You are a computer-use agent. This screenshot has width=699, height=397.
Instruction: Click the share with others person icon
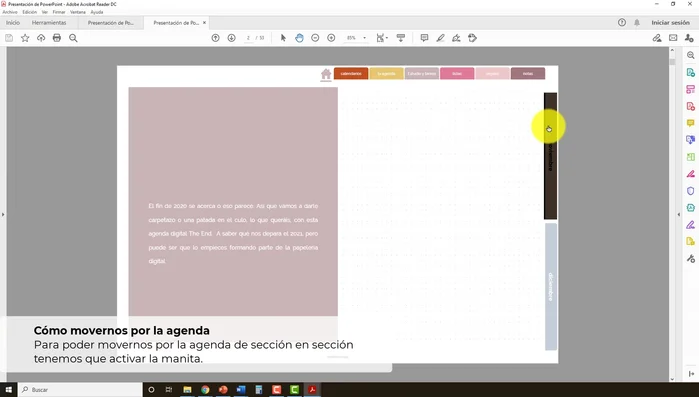689,38
